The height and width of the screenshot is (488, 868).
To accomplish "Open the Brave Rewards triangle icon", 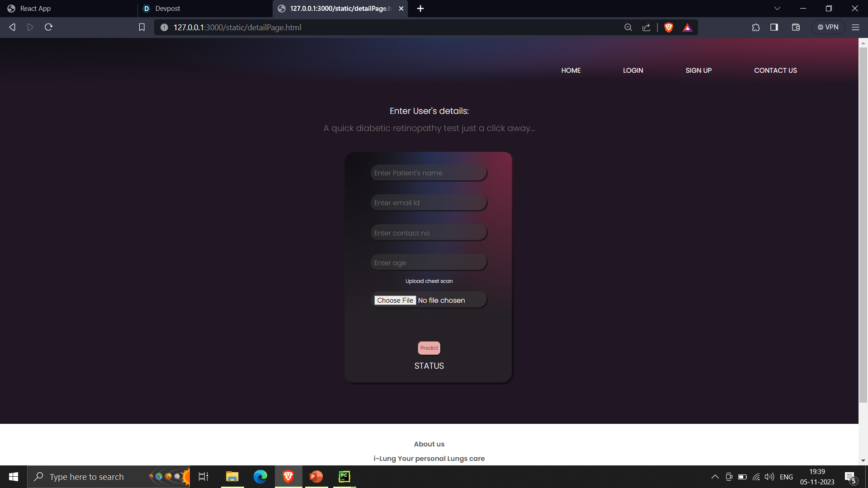I will pos(687,28).
